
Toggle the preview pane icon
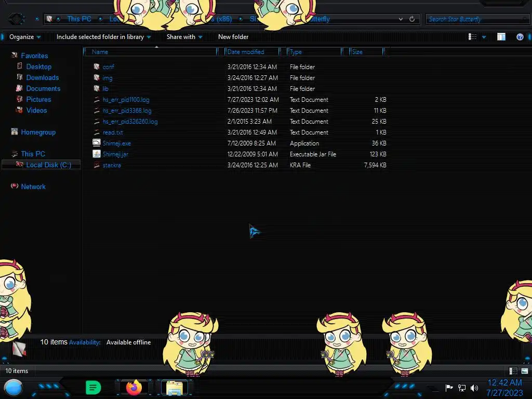tap(501, 37)
